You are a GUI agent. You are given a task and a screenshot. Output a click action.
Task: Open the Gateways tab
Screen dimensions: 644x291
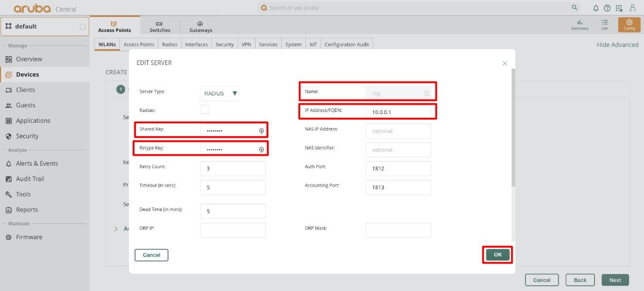coord(200,27)
